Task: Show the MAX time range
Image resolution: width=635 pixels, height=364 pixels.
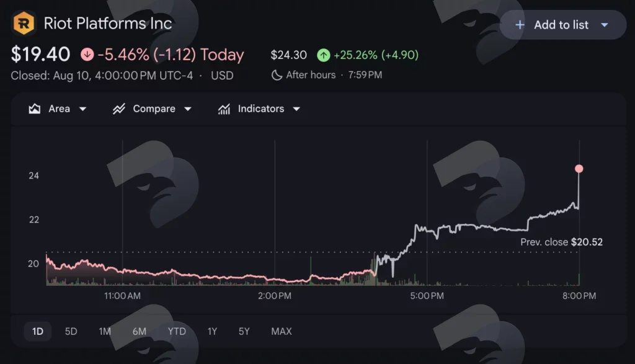Action: (x=282, y=332)
